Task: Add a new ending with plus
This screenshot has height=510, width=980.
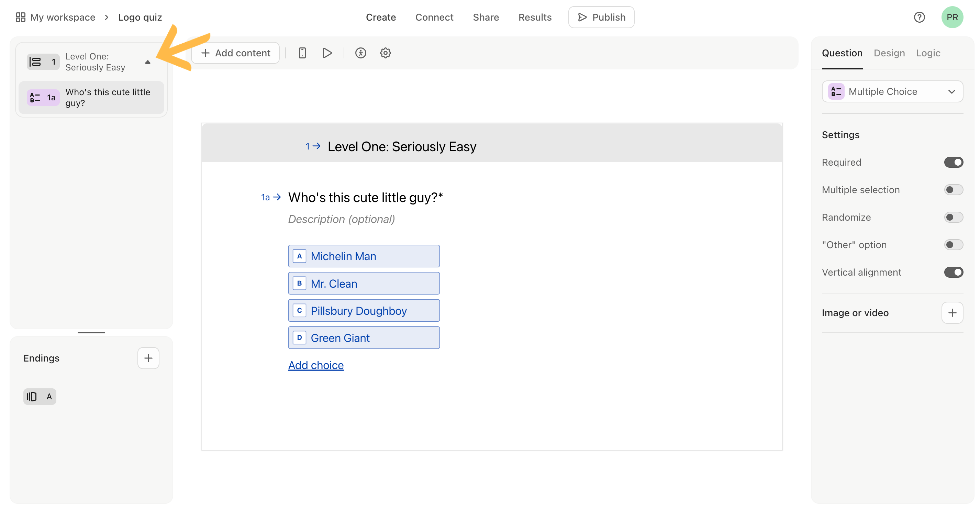Action: click(148, 358)
